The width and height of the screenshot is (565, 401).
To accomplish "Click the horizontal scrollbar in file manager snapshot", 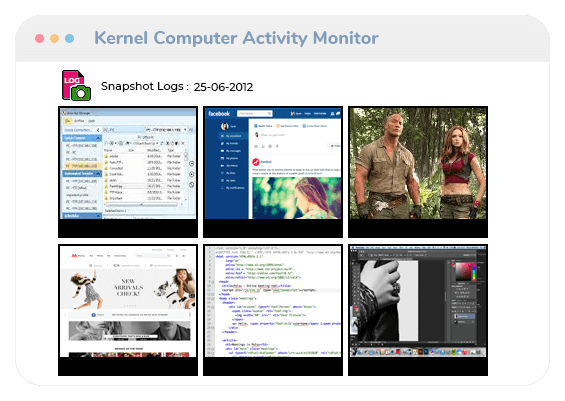I will (141, 204).
